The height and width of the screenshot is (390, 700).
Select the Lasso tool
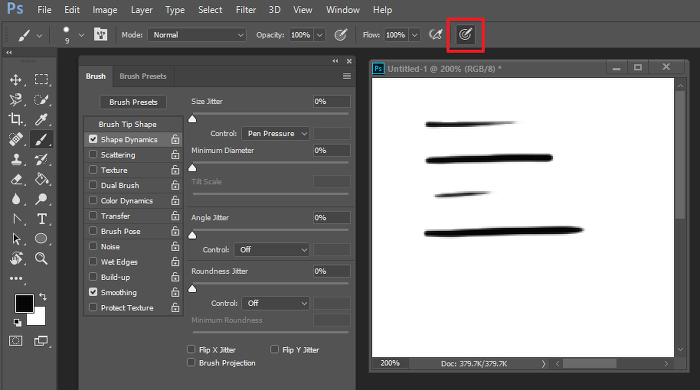click(x=16, y=100)
